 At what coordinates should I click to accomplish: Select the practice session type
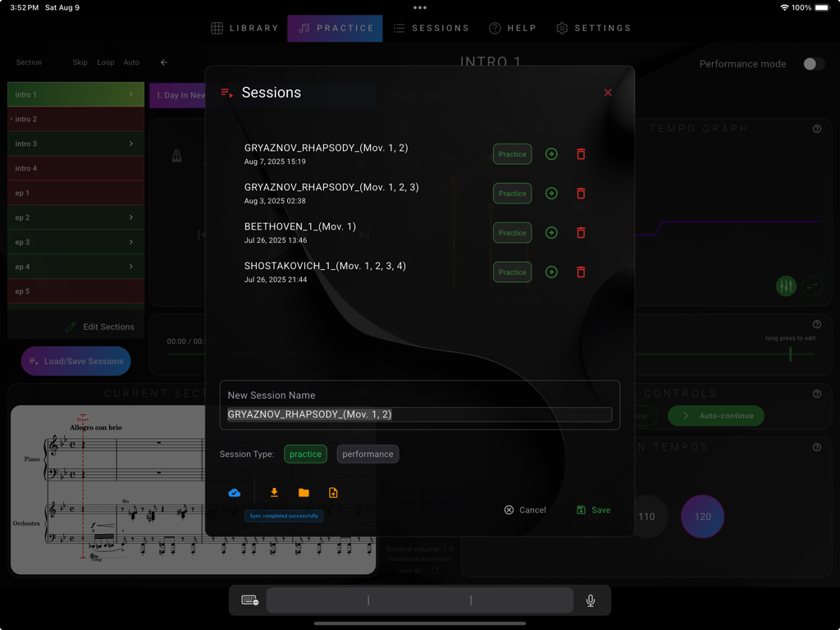pyautogui.click(x=305, y=454)
